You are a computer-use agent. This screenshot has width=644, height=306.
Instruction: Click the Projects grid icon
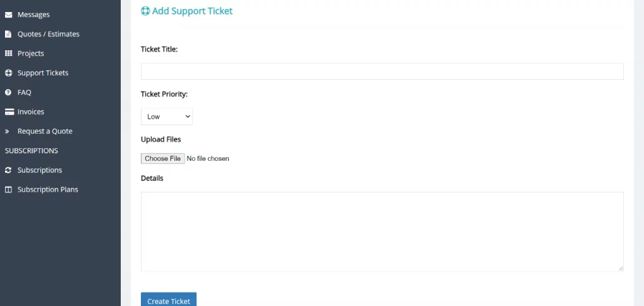pos(8,53)
